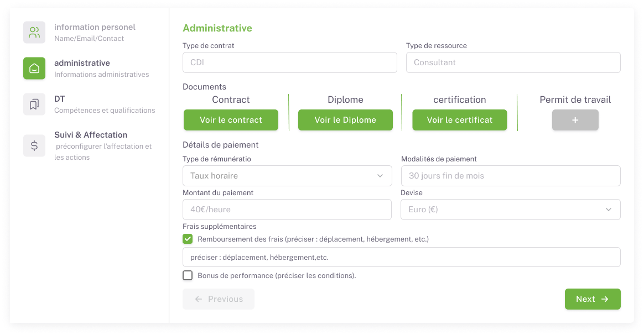Select the green house icon for administrative
This screenshot has height=335, width=644.
pyautogui.click(x=34, y=68)
